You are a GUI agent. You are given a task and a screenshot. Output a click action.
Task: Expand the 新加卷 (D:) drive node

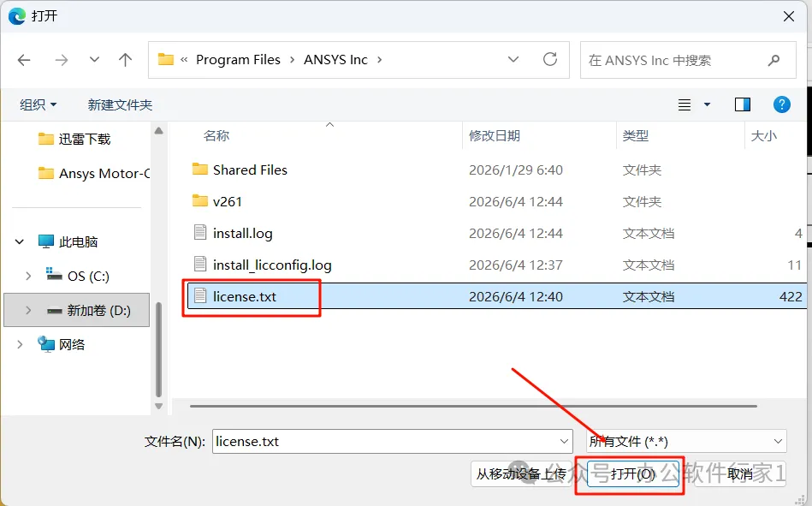tap(28, 310)
